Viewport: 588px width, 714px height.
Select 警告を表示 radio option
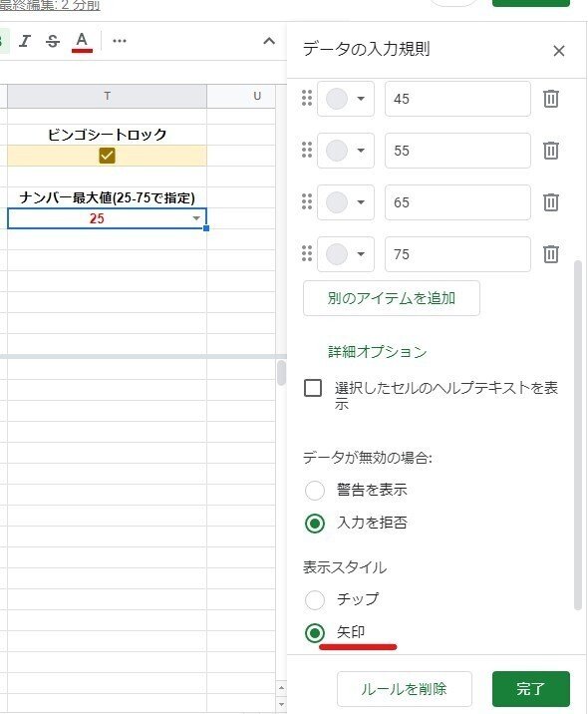pos(315,491)
